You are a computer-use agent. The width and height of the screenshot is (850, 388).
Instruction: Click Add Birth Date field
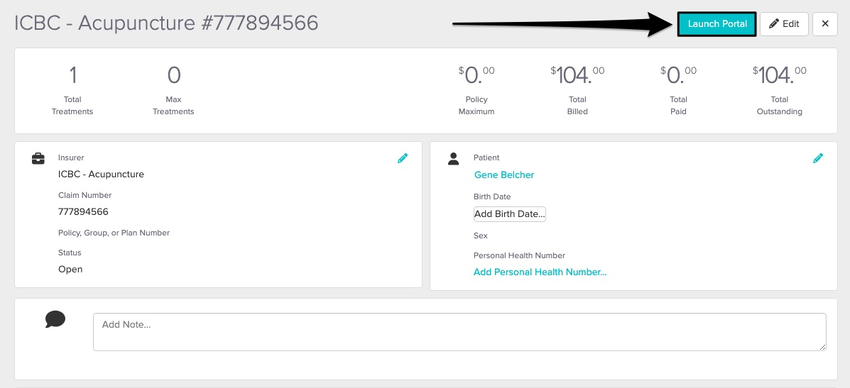(510, 214)
